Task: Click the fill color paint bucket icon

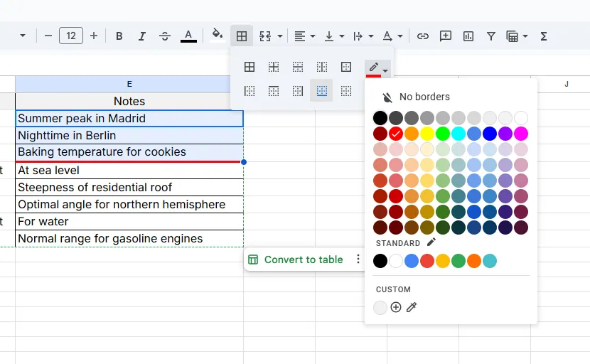Action: (x=218, y=36)
